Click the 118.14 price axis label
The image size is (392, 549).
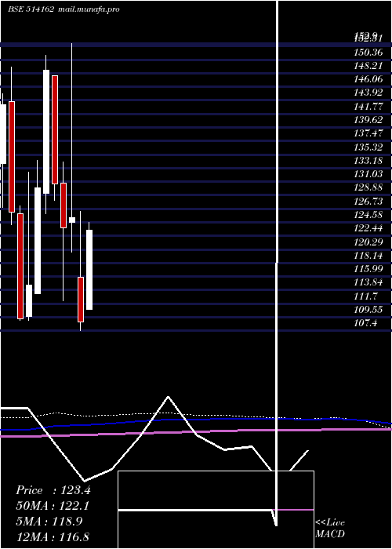coord(368,256)
